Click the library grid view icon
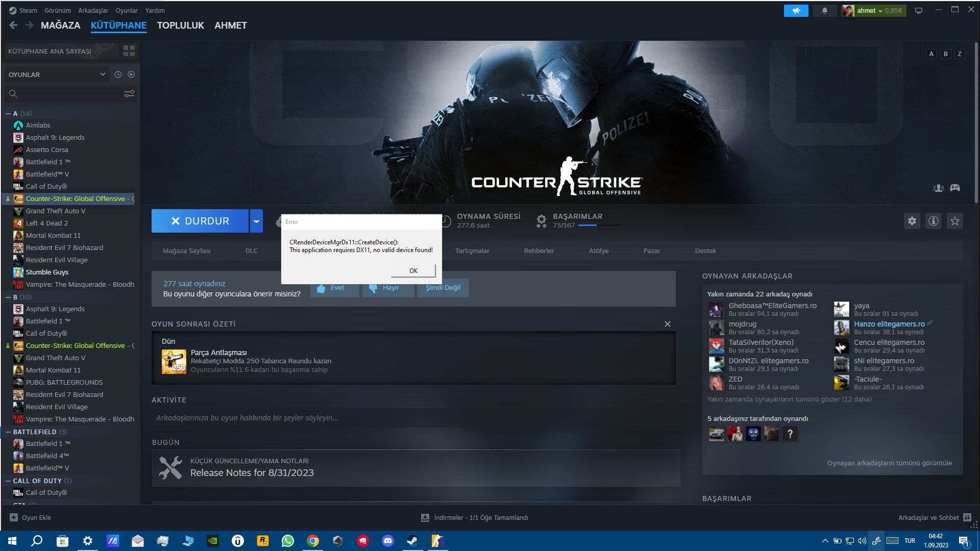This screenshot has width=980, height=551. pyautogui.click(x=129, y=51)
